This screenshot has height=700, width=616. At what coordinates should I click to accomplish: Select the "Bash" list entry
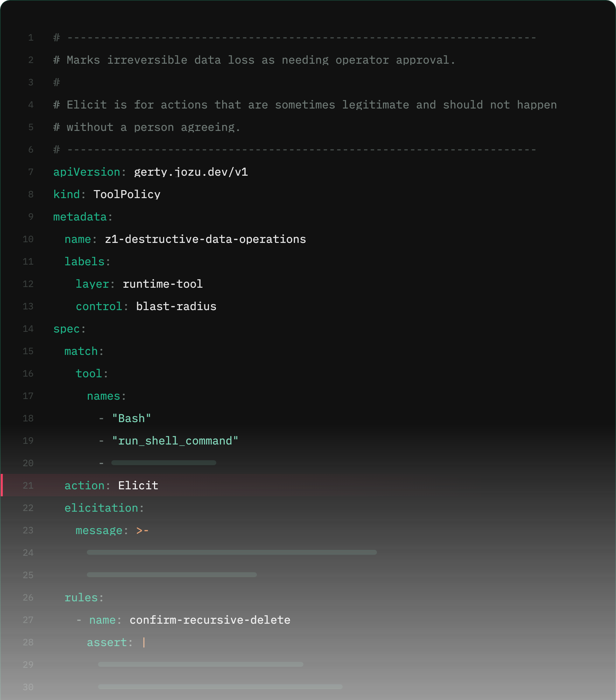pos(132,419)
